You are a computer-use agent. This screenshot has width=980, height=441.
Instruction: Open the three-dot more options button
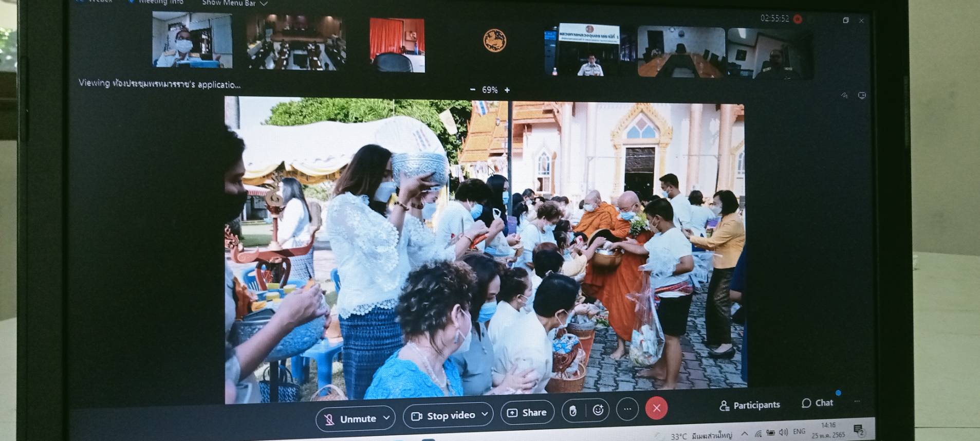pos(627,409)
